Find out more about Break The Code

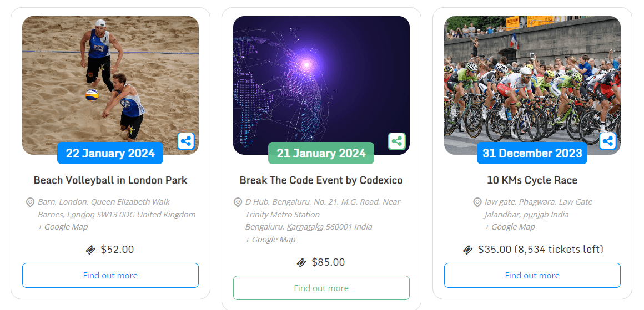click(x=321, y=288)
